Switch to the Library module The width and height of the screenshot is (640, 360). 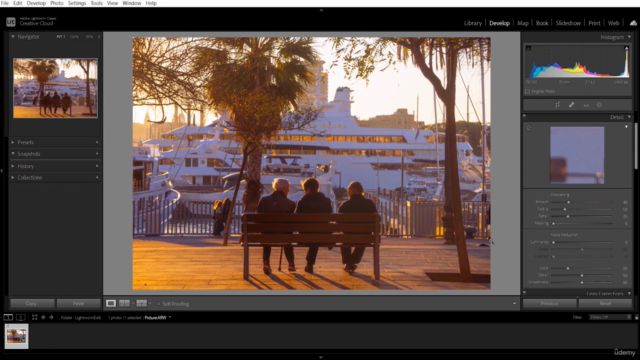[x=473, y=23]
